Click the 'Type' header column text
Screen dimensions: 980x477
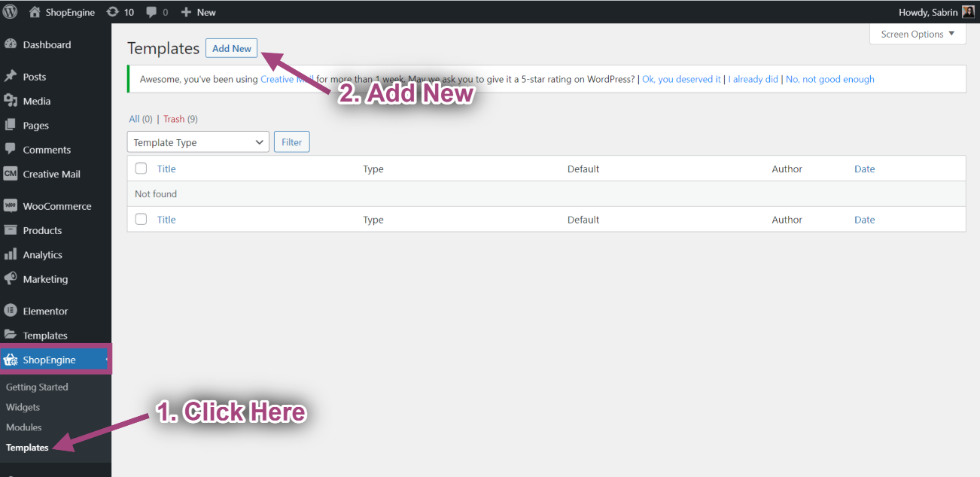(373, 169)
